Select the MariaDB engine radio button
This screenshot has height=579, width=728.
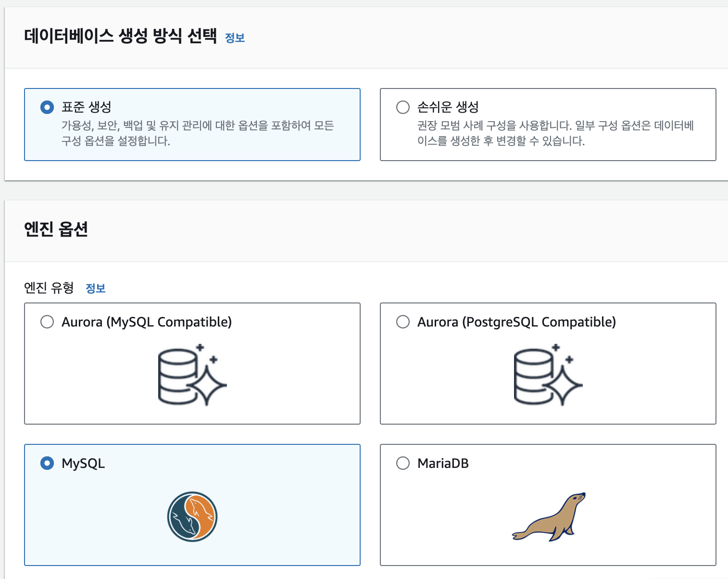pos(403,463)
